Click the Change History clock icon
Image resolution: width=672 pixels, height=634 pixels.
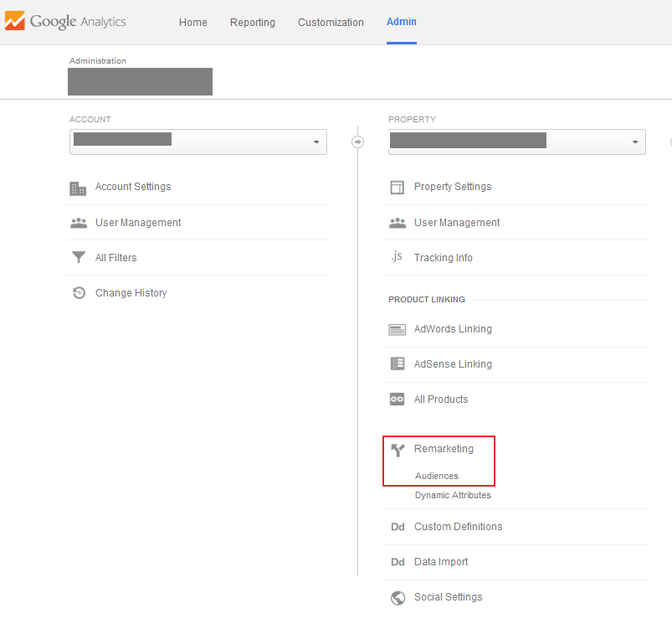[x=79, y=292]
